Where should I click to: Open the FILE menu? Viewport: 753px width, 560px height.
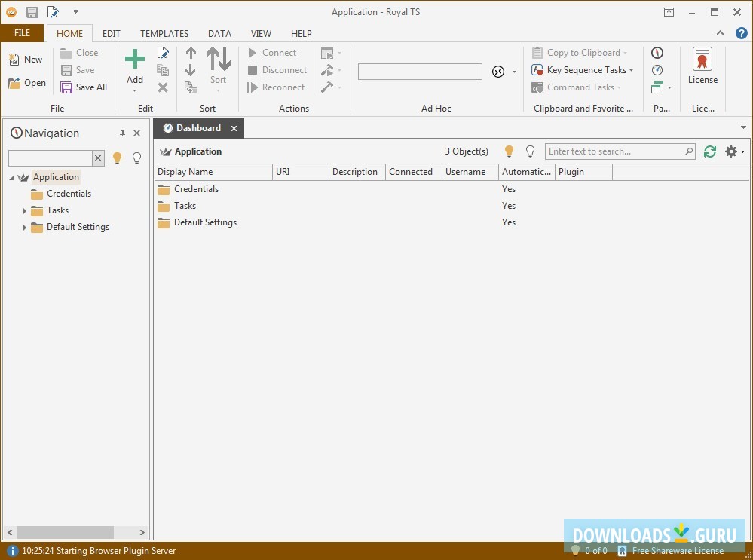pos(22,33)
